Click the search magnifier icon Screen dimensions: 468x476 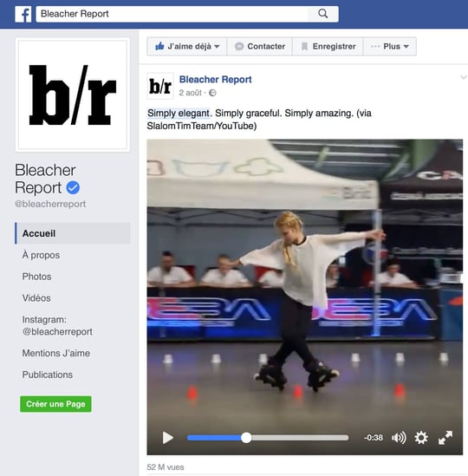(323, 14)
